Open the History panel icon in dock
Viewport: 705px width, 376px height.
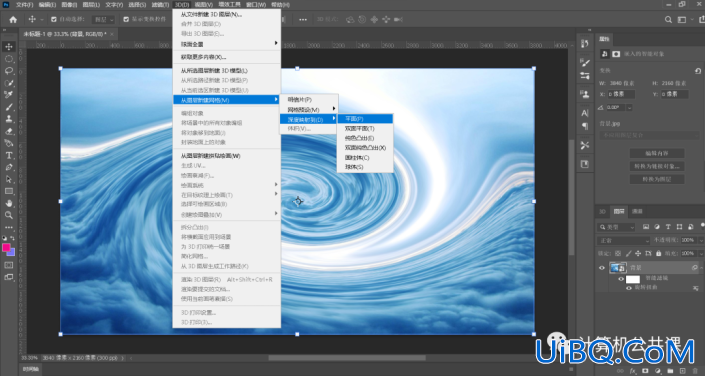tap(585, 44)
